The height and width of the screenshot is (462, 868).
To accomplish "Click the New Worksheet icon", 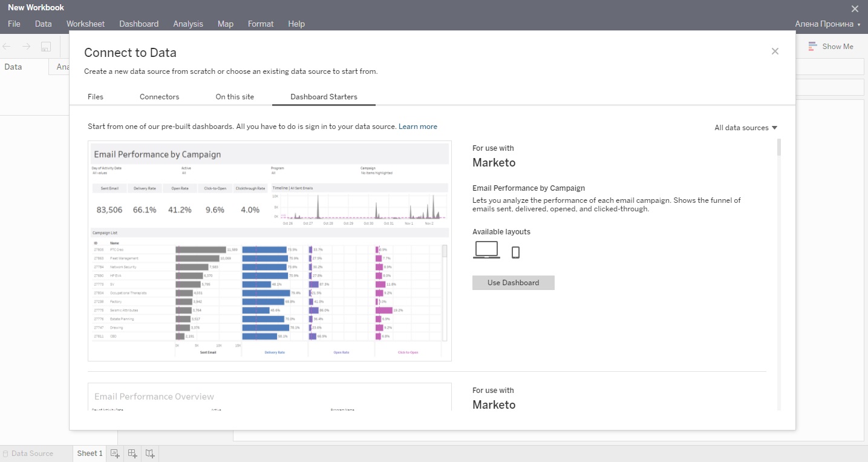I will coord(115,454).
